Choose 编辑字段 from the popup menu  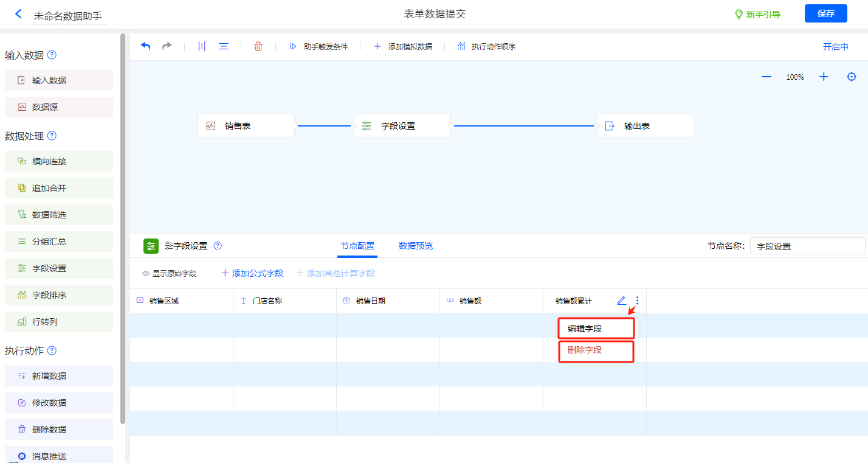[x=596, y=329]
